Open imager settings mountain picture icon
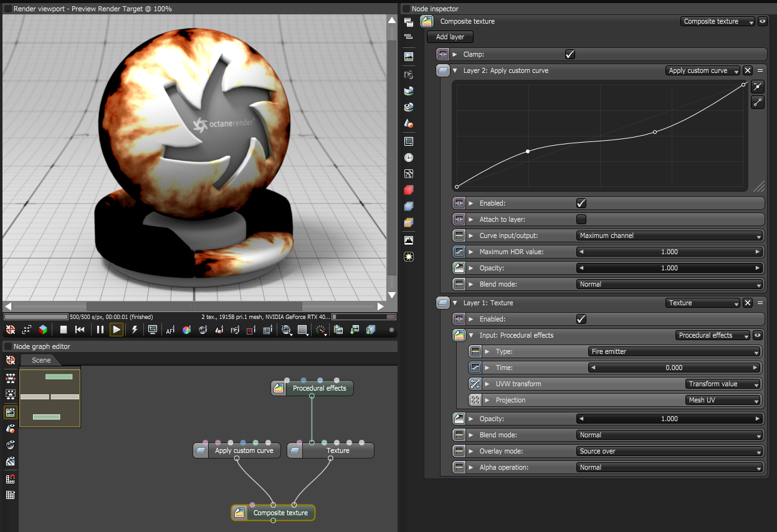The width and height of the screenshot is (777, 532). [409, 240]
